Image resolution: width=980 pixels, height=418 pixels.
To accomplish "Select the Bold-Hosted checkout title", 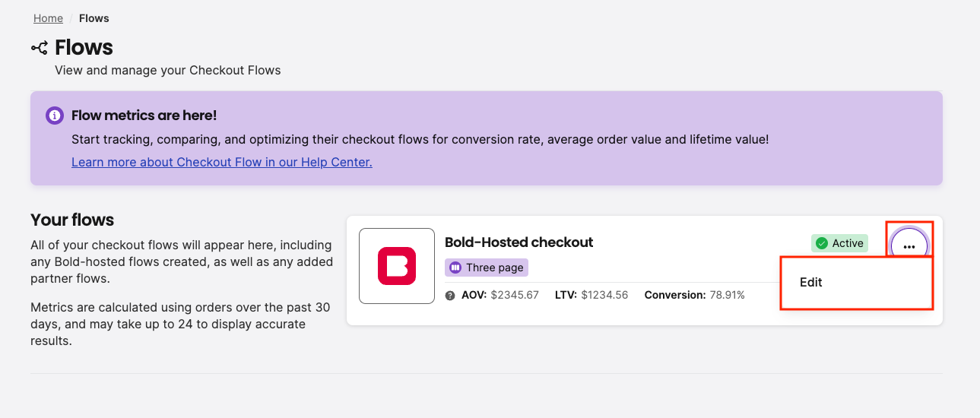I will click(x=519, y=242).
